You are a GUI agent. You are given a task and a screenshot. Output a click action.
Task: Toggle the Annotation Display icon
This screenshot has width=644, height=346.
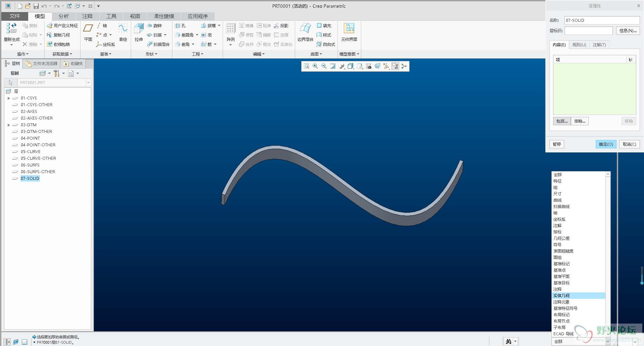[395, 66]
